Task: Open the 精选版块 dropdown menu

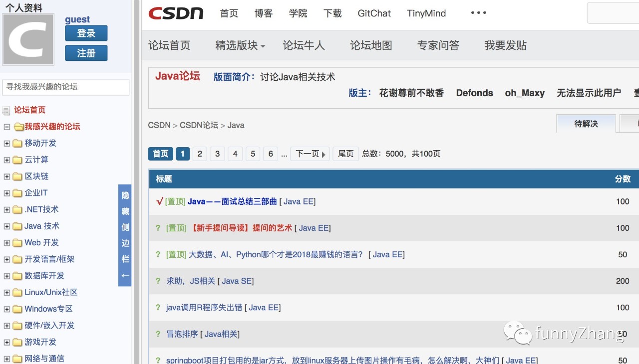Action: 240,45
